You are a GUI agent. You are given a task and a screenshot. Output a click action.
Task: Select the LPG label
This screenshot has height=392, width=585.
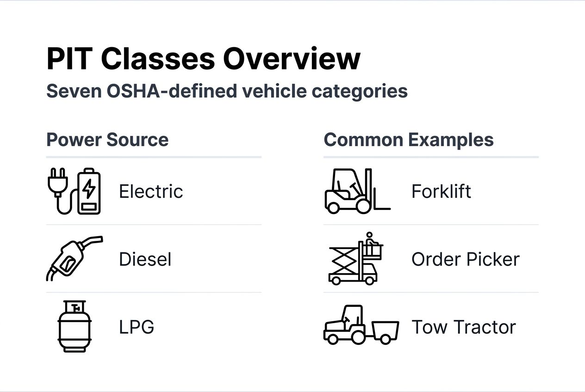(x=137, y=327)
